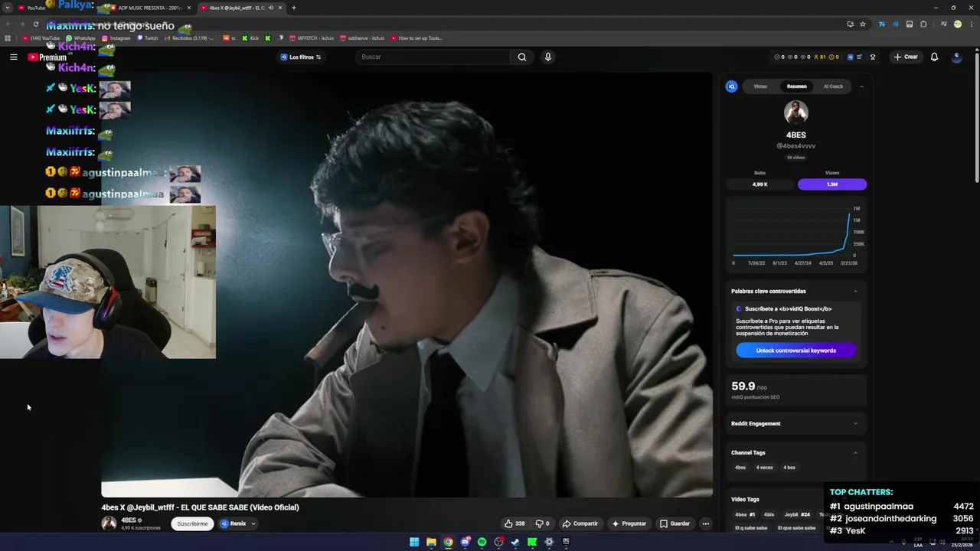The width and height of the screenshot is (980, 551).
Task: Click the 4 veces channel tag
Action: coord(764,468)
